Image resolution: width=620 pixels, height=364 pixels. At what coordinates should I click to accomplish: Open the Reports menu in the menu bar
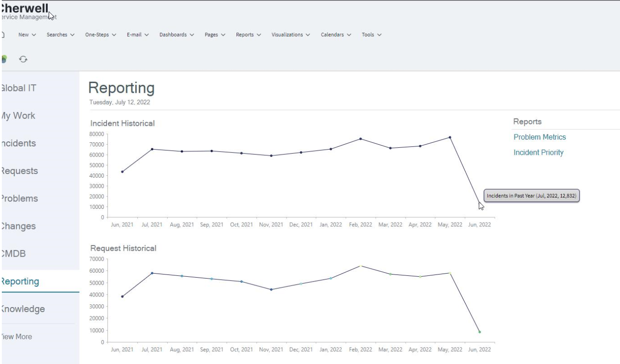pos(246,34)
